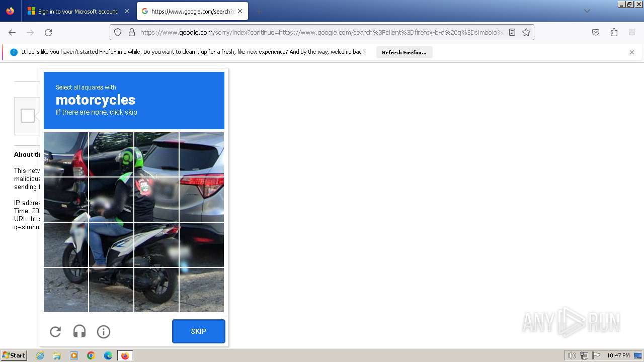This screenshot has width=644, height=362.
Task: Save page to Pocket
Action: [596, 32]
